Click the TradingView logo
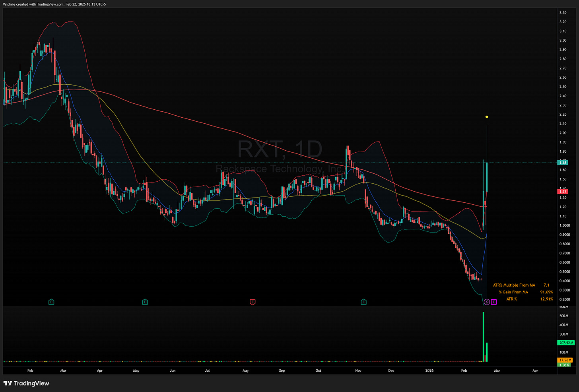579x392 pixels. point(26,383)
